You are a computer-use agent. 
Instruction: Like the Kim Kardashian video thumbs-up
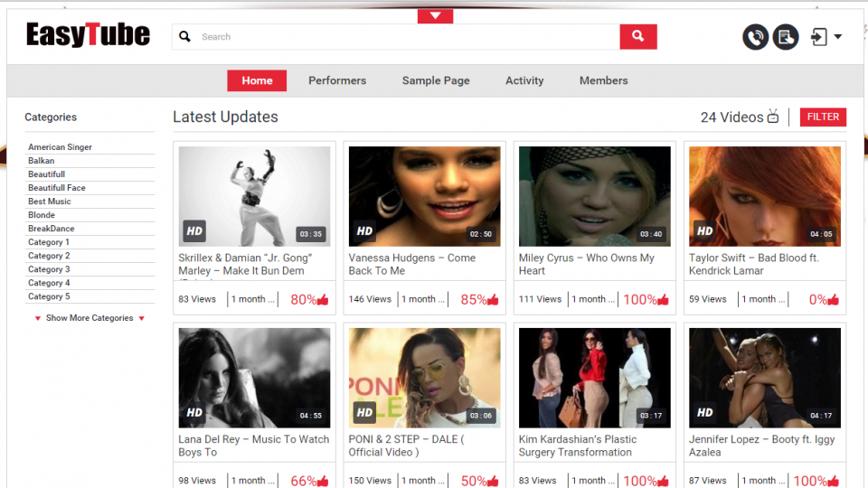tap(663, 482)
